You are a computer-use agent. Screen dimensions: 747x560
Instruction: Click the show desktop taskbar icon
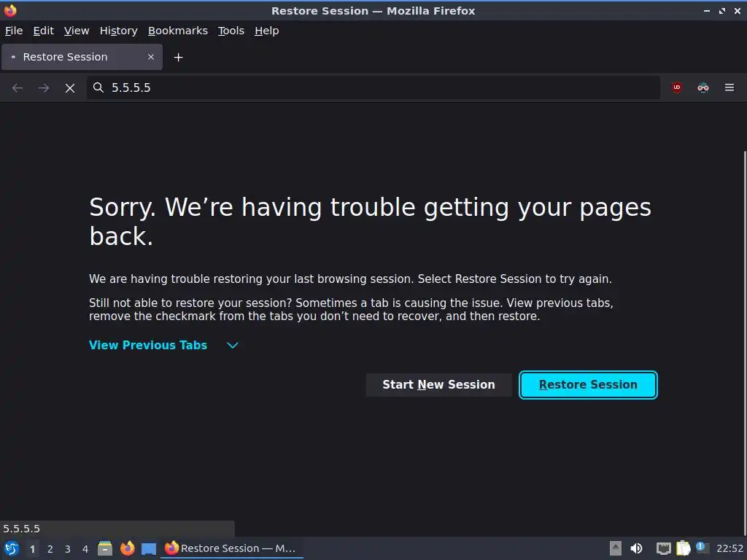149,549
